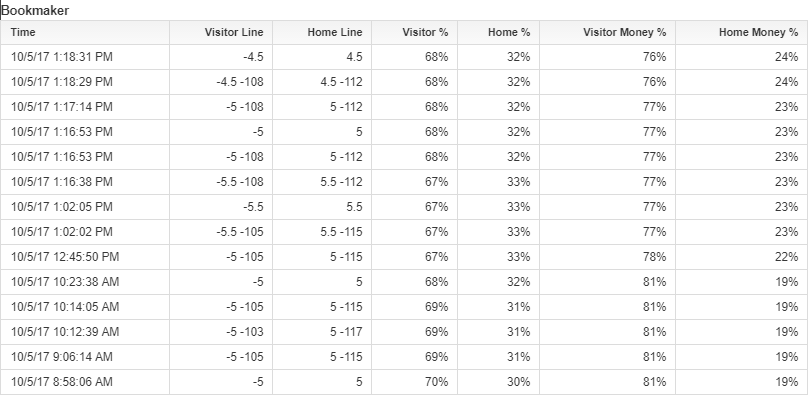This screenshot has height=395, width=809.
Task: Select the Bookmaker title text
Action: click(36, 10)
